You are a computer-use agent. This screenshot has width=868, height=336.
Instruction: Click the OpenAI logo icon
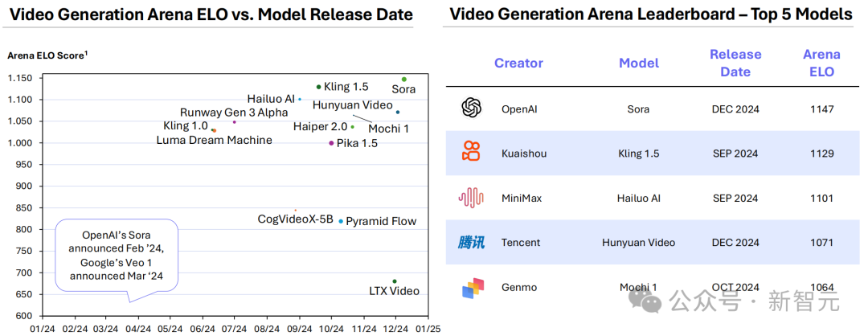(x=472, y=108)
